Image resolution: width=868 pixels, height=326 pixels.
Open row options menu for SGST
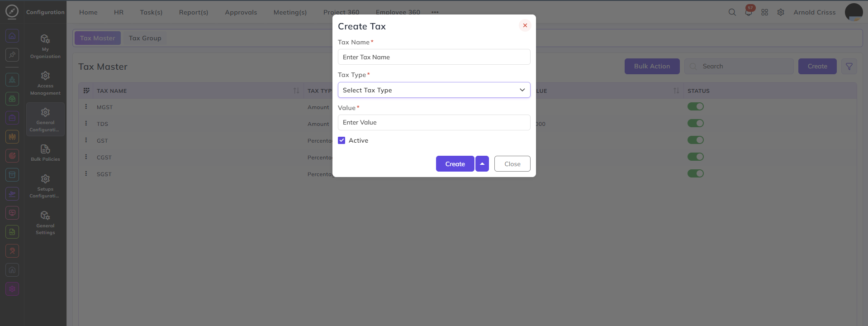pos(86,174)
